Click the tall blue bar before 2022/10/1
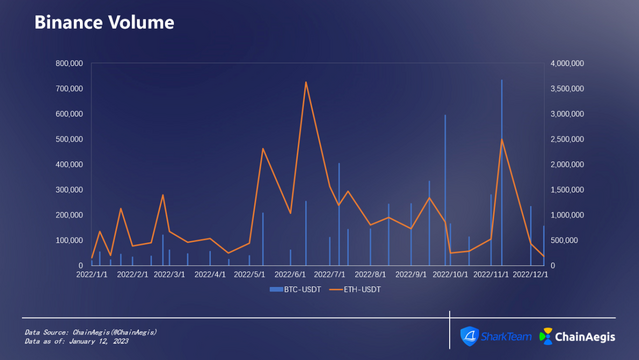 pos(445,190)
